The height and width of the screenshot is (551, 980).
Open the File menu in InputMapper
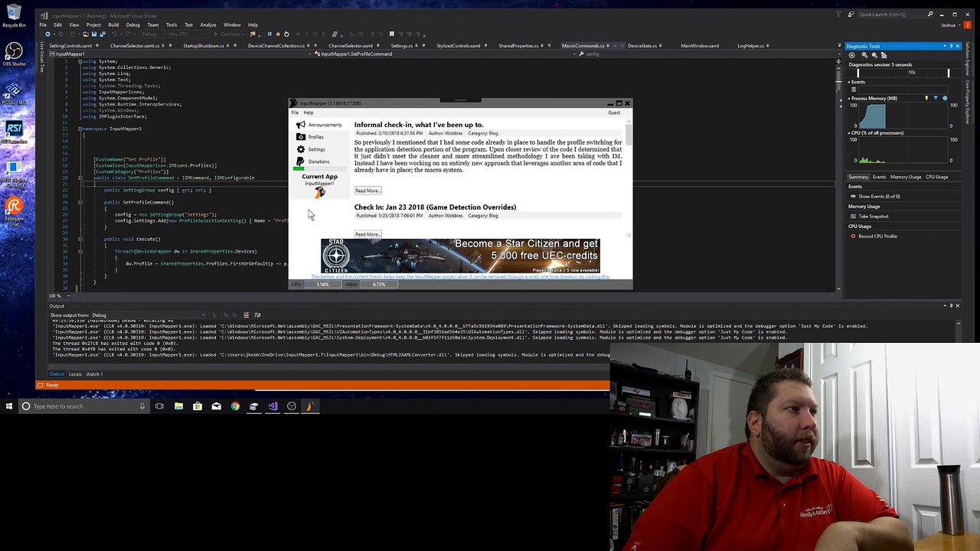pyautogui.click(x=295, y=112)
